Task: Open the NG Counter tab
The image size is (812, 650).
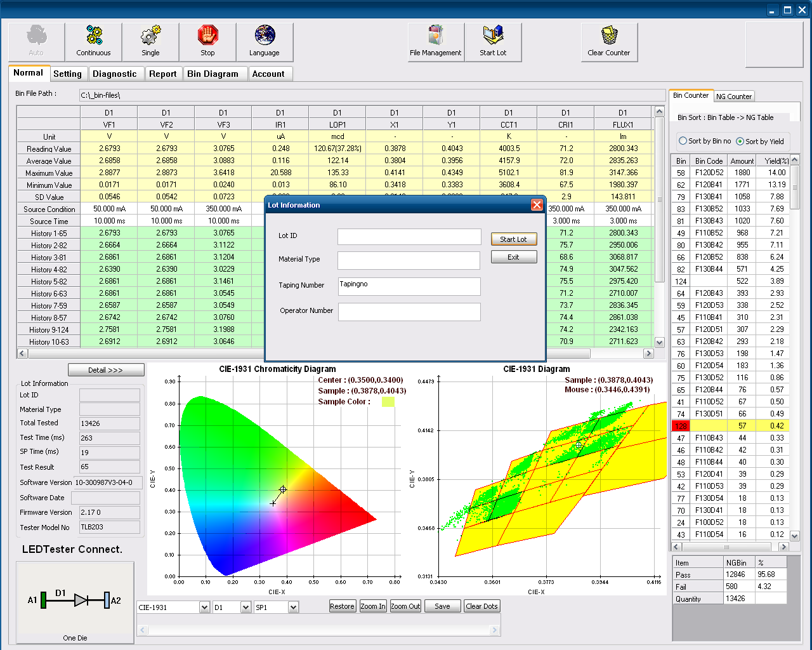Action: tap(734, 96)
